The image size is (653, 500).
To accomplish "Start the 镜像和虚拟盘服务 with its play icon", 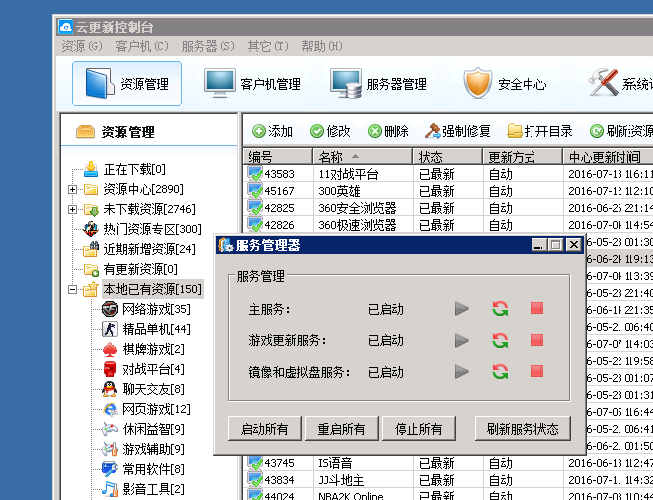I will tap(461, 371).
